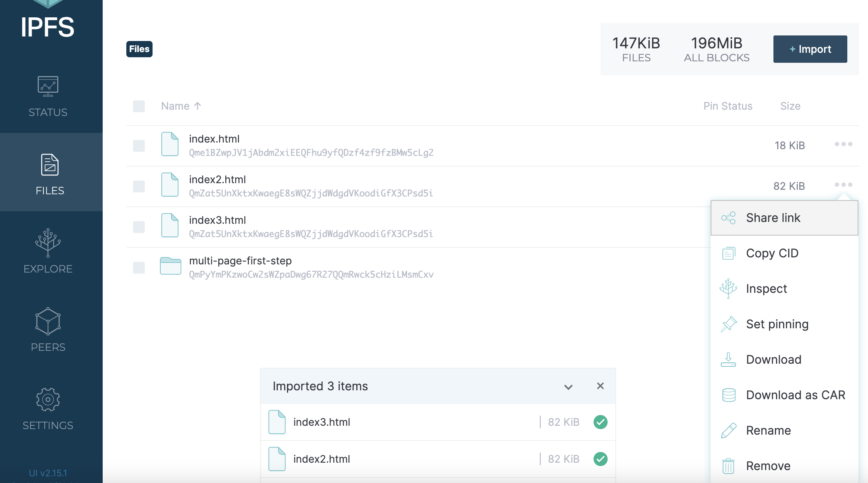
Task: Go to the Peers page
Action: pyautogui.click(x=48, y=329)
